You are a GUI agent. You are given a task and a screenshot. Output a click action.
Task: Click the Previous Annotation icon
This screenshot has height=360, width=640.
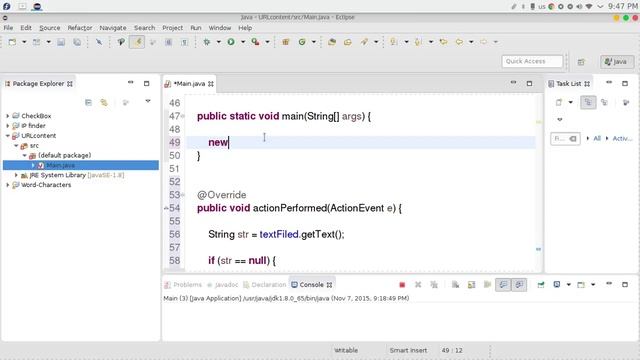click(x=418, y=42)
